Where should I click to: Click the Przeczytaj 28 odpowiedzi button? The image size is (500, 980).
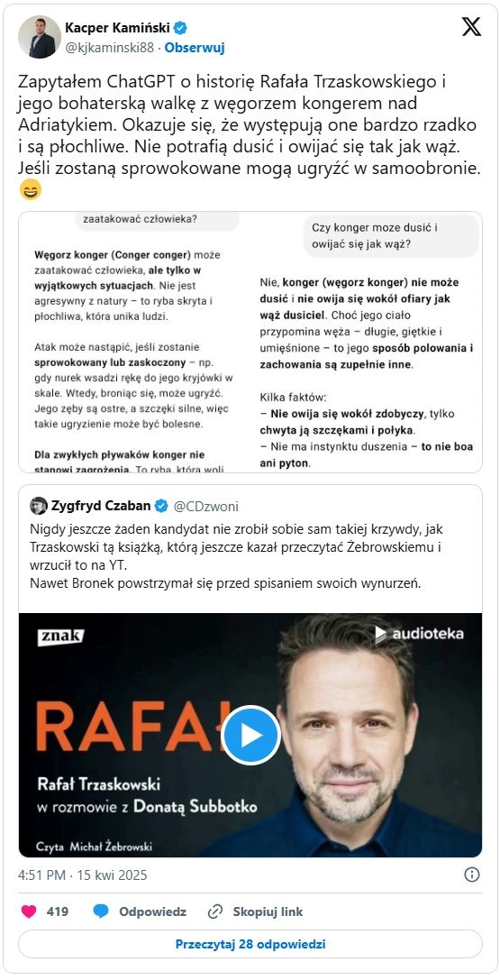coord(250,944)
